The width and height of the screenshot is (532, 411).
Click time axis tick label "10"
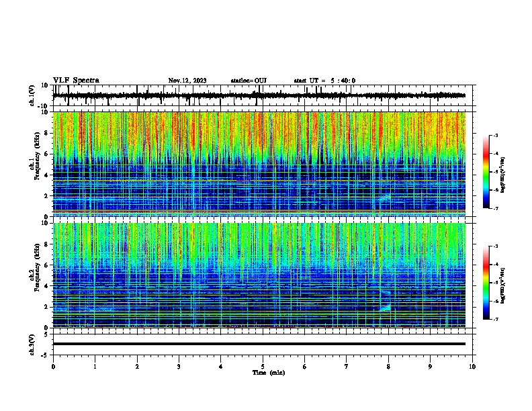pos(472,367)
